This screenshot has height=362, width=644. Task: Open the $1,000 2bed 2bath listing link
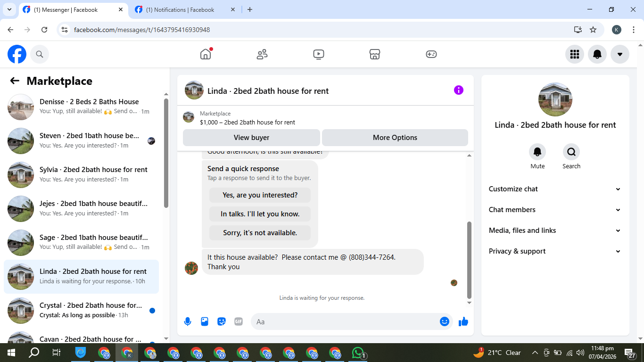coord(248,123)
